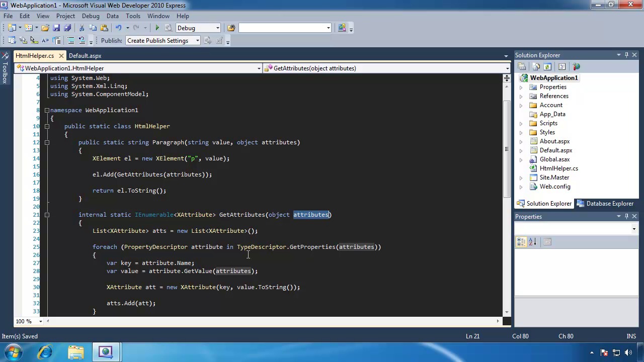The height and width of the screenshot is (362, 644).
Task: Select the Solution Explorer bottom tab
Action: [544, 204]
